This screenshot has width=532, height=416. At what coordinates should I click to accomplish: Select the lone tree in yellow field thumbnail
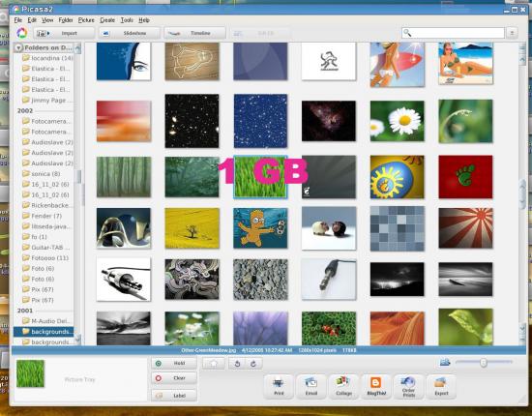point(192,228)
